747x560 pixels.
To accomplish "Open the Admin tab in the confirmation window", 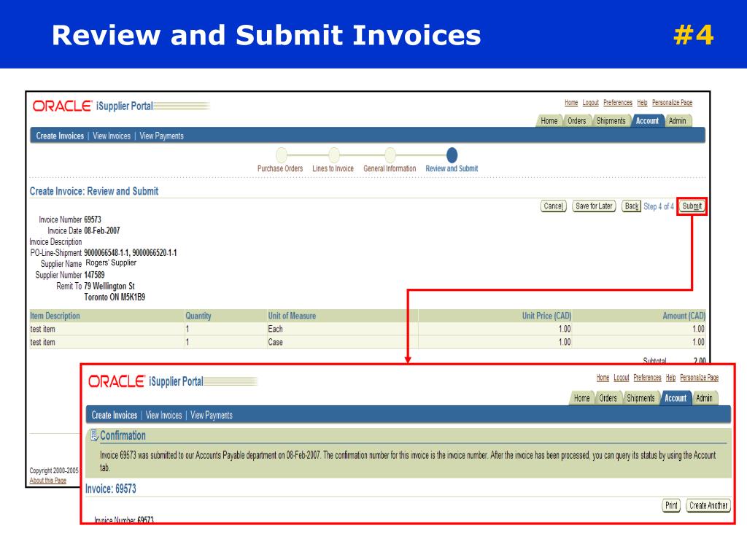I will click(704, 398).
